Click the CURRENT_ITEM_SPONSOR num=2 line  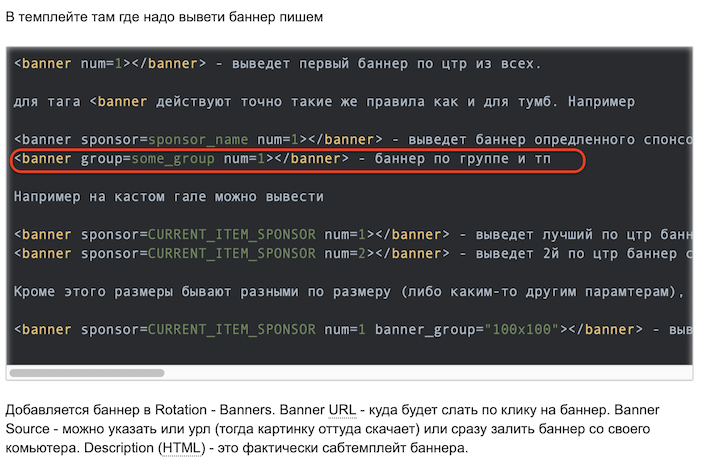tap(353, 253)
